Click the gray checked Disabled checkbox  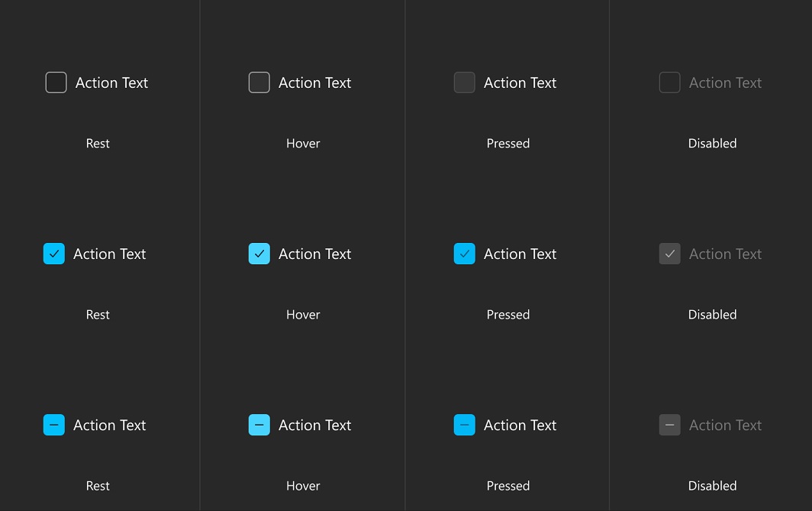point(669,254)
